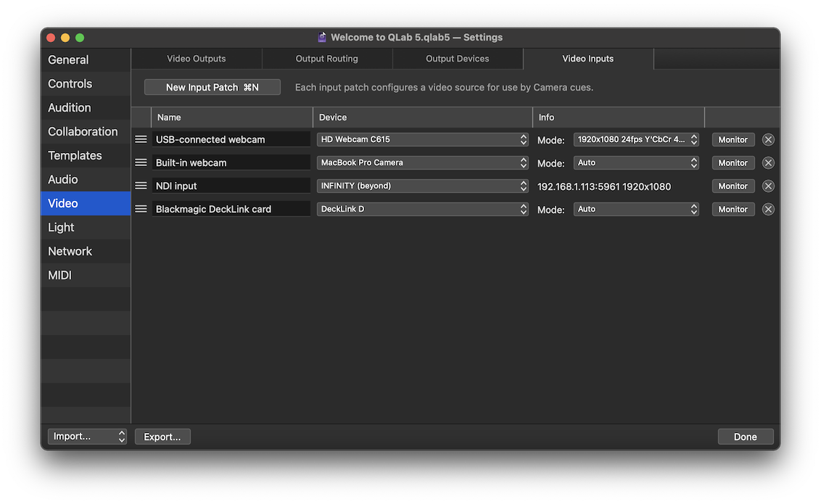Select Audio in the settings sidebar
Screen dimensions: 821x504
pyautogui.click(x=63, y=179)
